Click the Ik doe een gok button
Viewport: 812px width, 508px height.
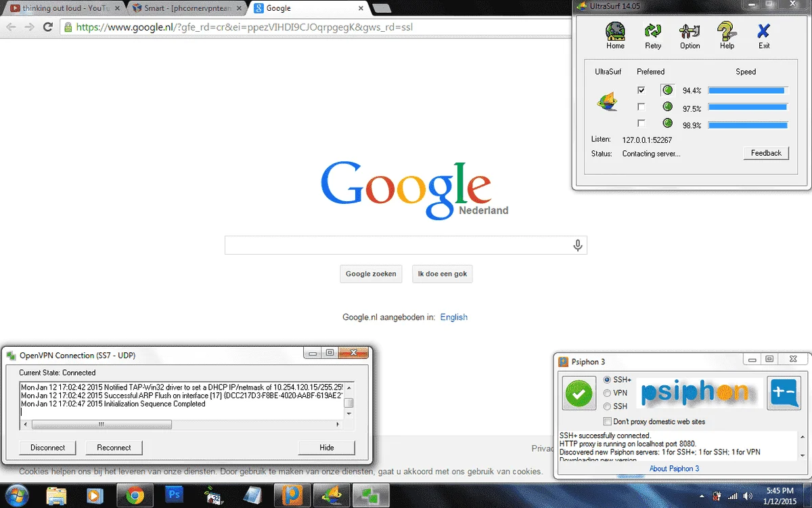[443, 274]
